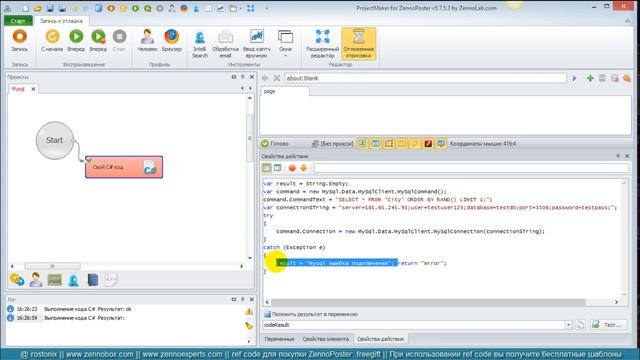The width and height of the screenshot is (640, 360).
Task: Click copy icon next to codeResult
Action: [x=580, y=325]
